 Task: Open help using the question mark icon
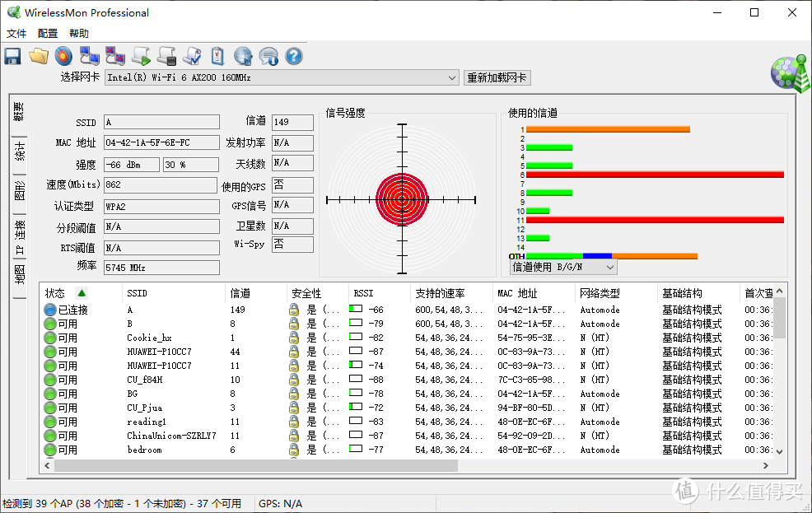[x=294, y=55]
